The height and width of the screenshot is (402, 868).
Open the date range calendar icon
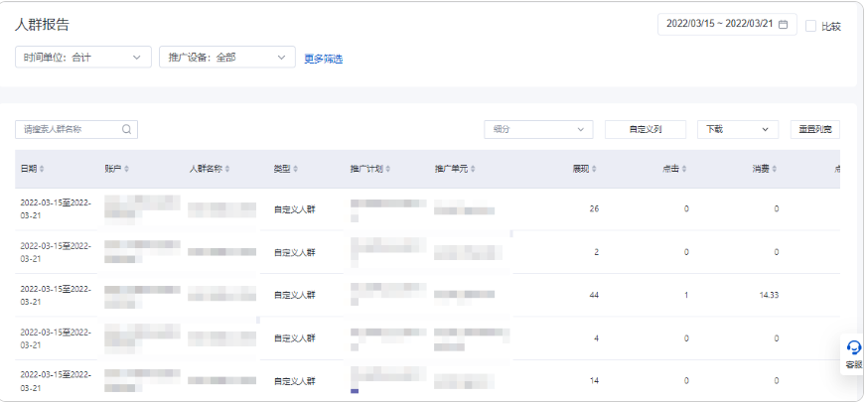coord(783,25)
